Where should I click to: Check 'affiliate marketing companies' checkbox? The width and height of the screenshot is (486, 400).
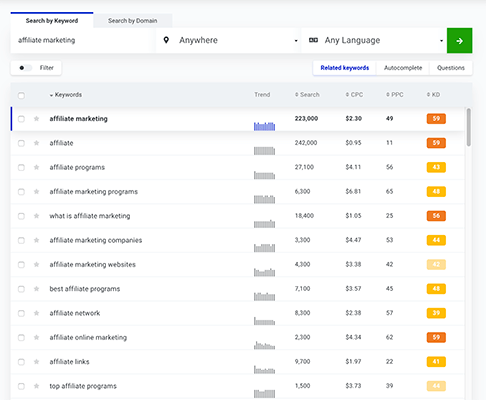tap(21, 241)
